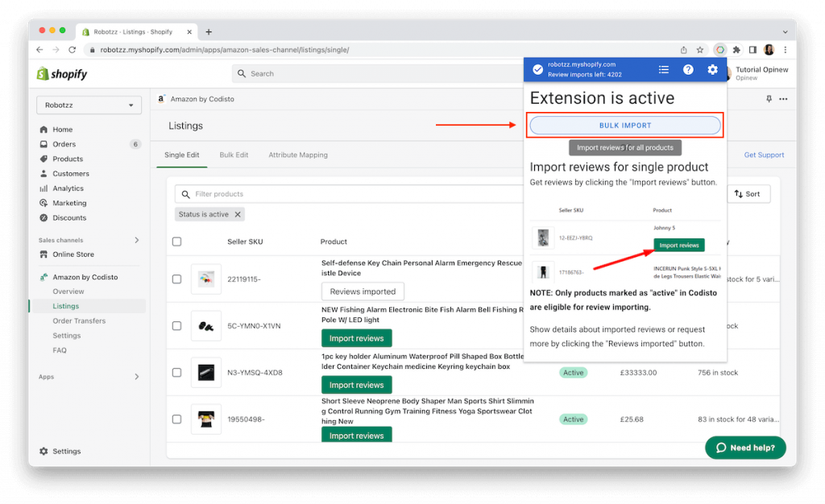Click Reviews imported for Self-defense Key Chain
This screenshot has height=504, width=825.
[x=363, y=291]
